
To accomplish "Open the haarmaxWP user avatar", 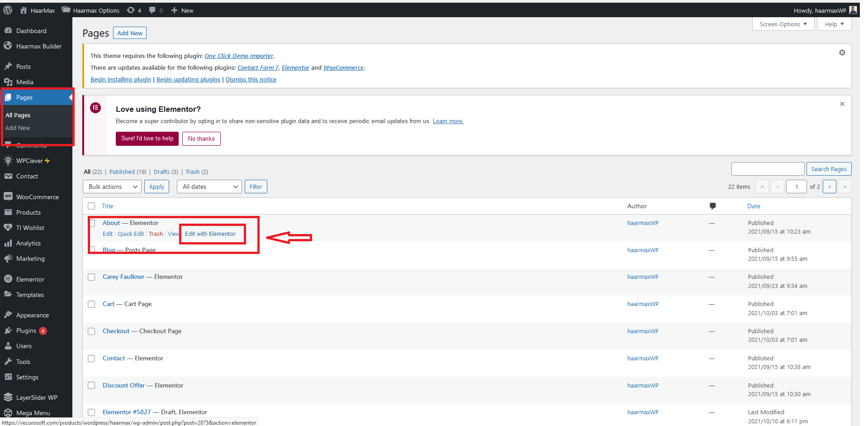I will tap(853, 10).
